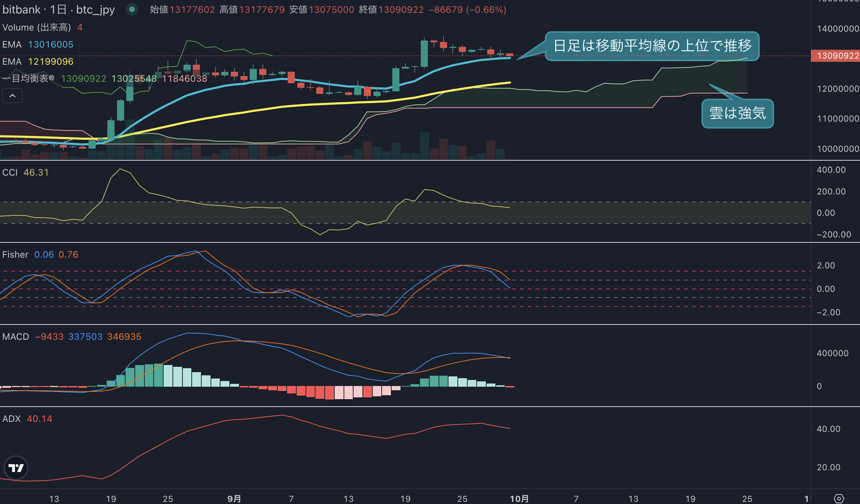Click the 日足は移動平均線の上位で推移 callout
Image resolution: width=860 pixels, height=504 pixels.
652,46
